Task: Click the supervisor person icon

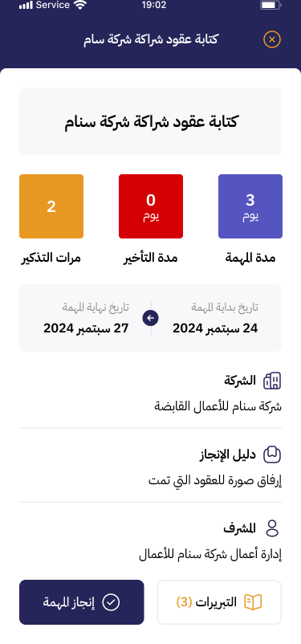Action: (x=272, y=528)
